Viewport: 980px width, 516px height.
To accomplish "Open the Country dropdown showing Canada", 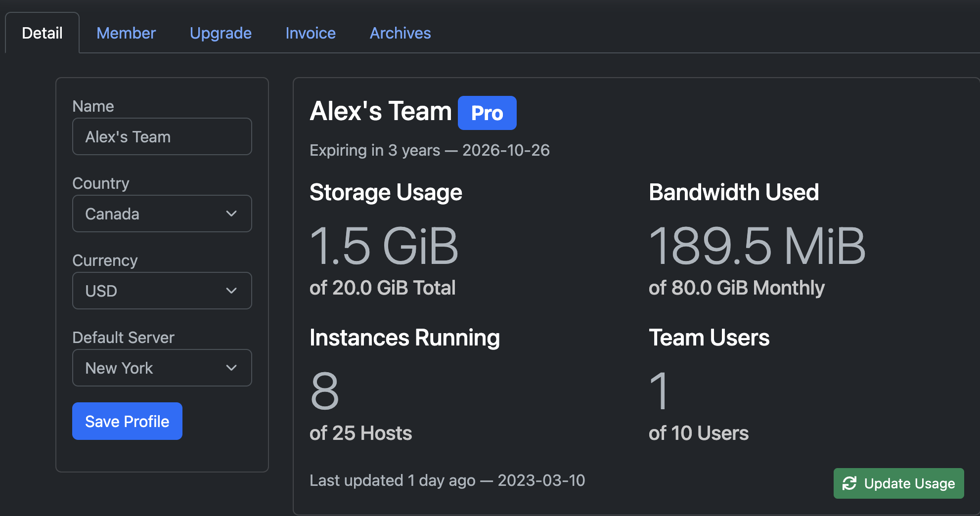I will point(162,214).
